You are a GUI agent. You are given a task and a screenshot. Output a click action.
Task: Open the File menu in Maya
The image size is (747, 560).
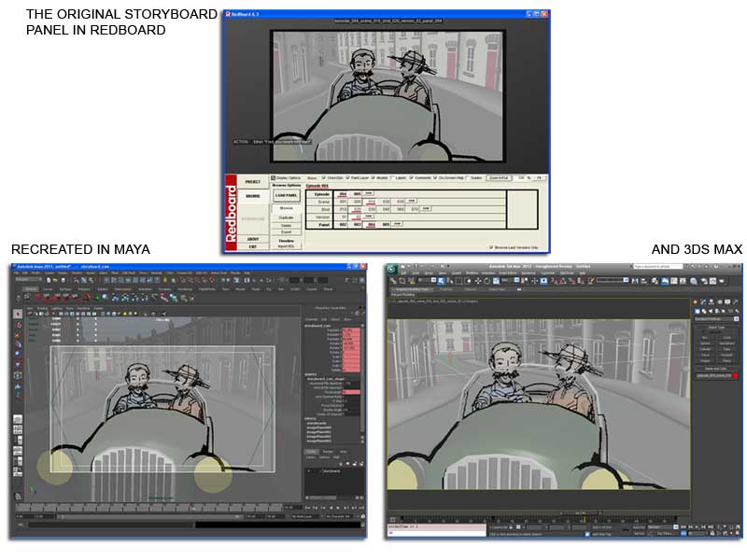[x=17, y=273]
